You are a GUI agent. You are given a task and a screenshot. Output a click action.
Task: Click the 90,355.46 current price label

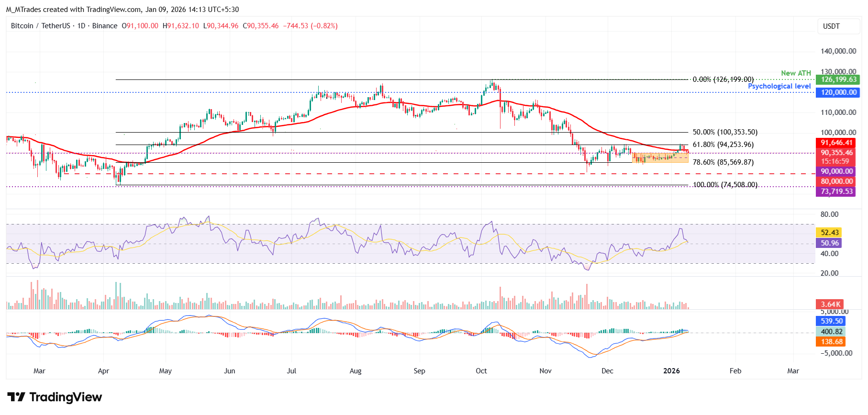[x=836, y=153]
